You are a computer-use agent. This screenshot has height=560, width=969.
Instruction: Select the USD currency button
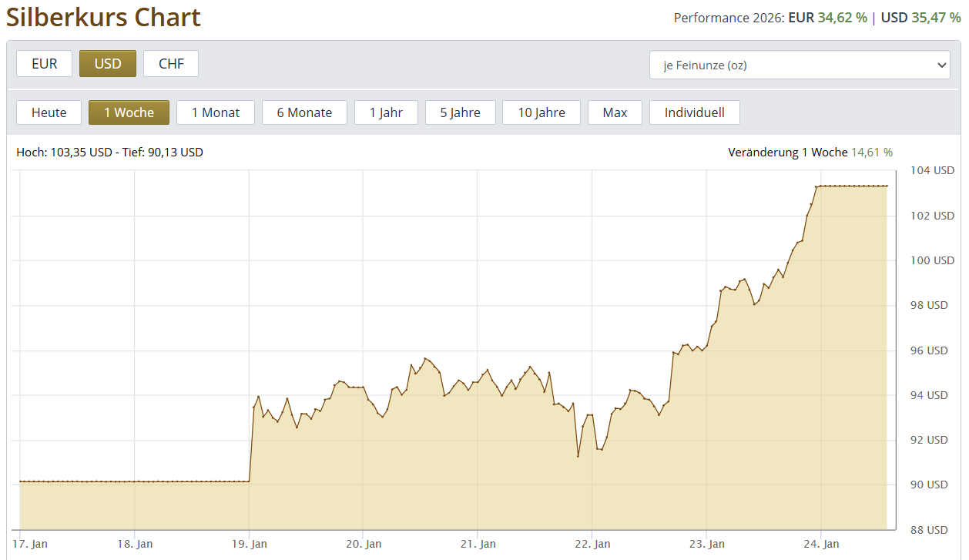pyautogui.click(x=108, y=64)
